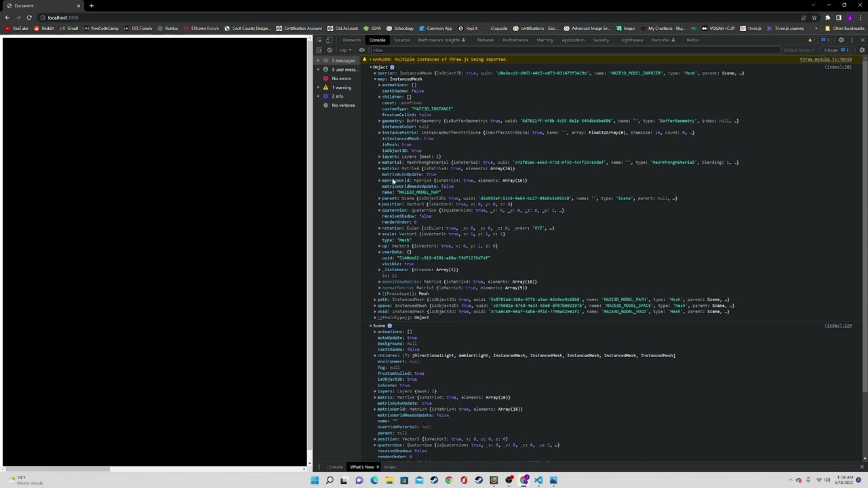Open the Application tab
The height and width of the screenshot is (488, 868).
coord(573,40)
